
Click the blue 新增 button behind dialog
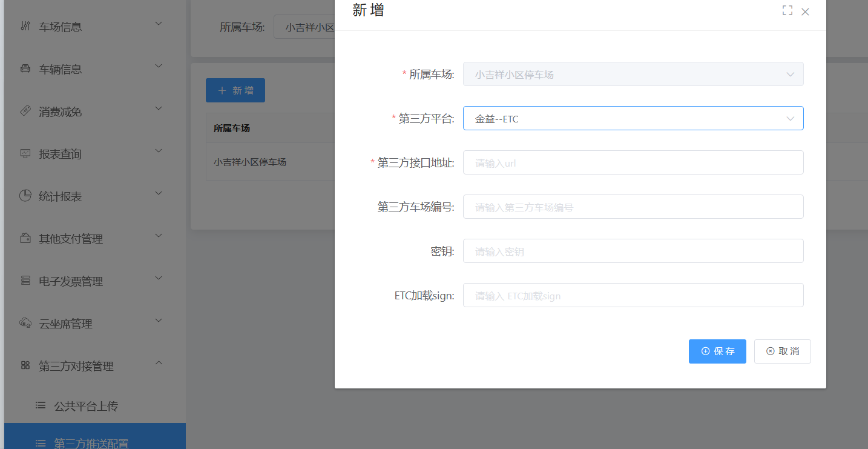235,90
